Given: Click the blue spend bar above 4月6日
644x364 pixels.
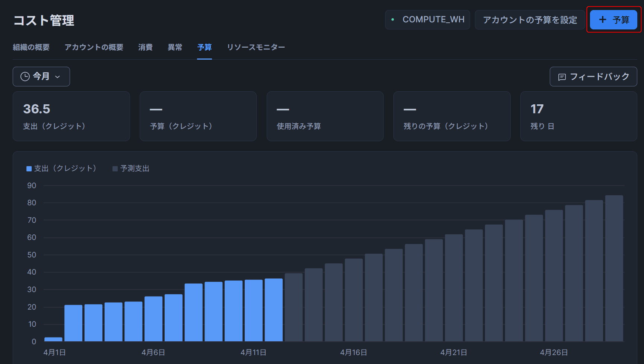Looking at the screenshot, I should (153, 319).
